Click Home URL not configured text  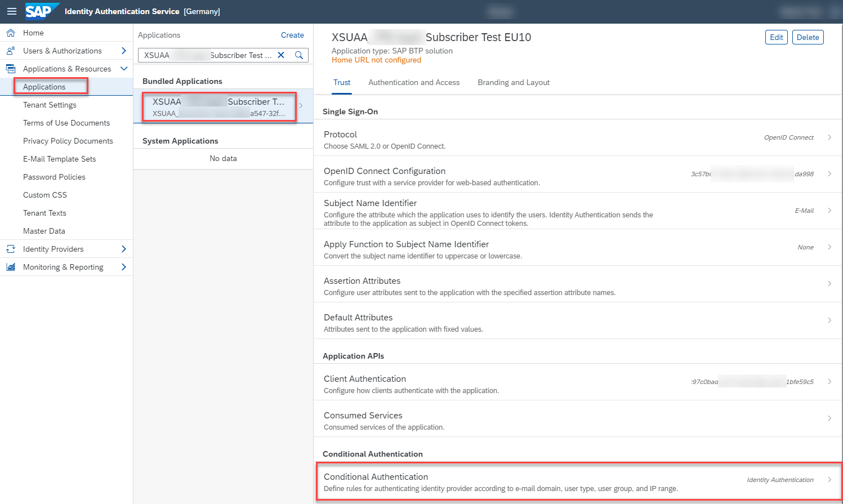[376, 60]
